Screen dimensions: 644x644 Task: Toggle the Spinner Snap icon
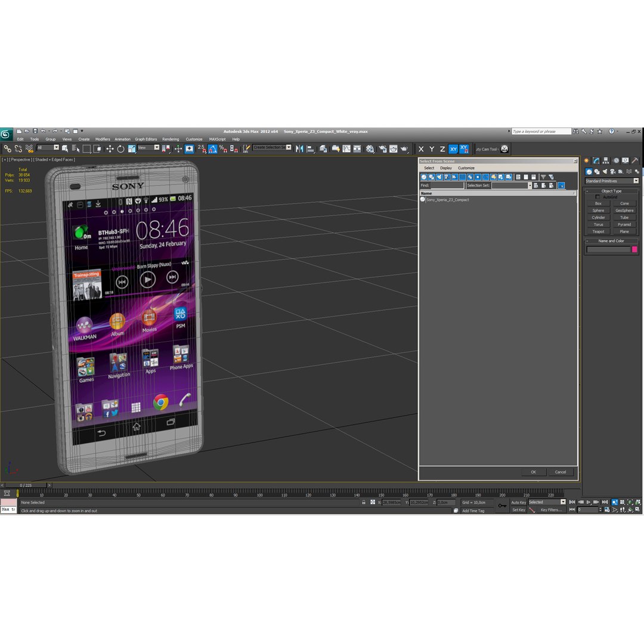coord(234,149)
